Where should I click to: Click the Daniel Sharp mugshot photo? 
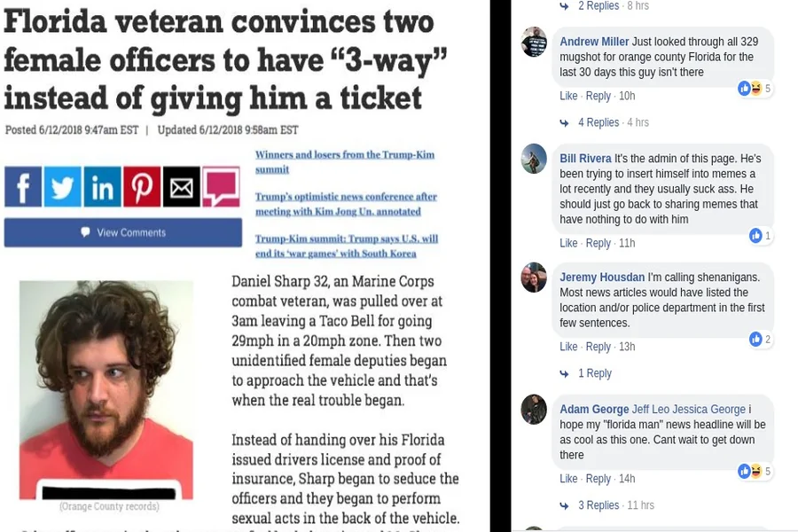tap(106, 390)
